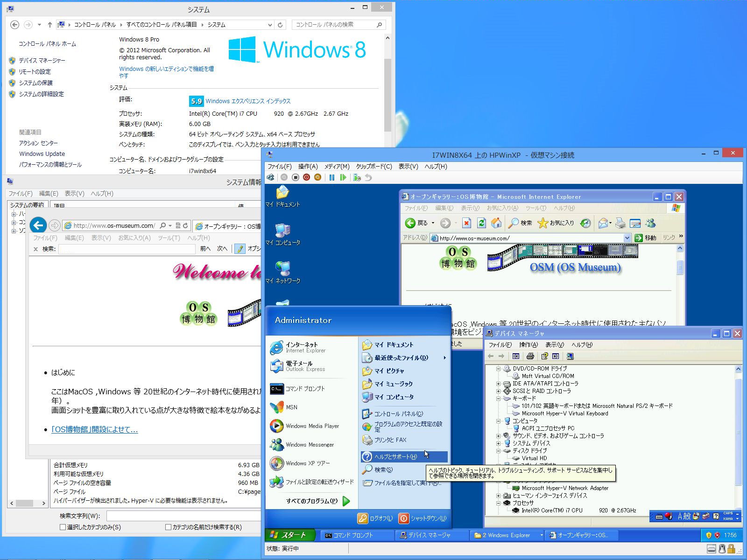
Task: Click スタート button on XP taskbar
Action: 290,535
